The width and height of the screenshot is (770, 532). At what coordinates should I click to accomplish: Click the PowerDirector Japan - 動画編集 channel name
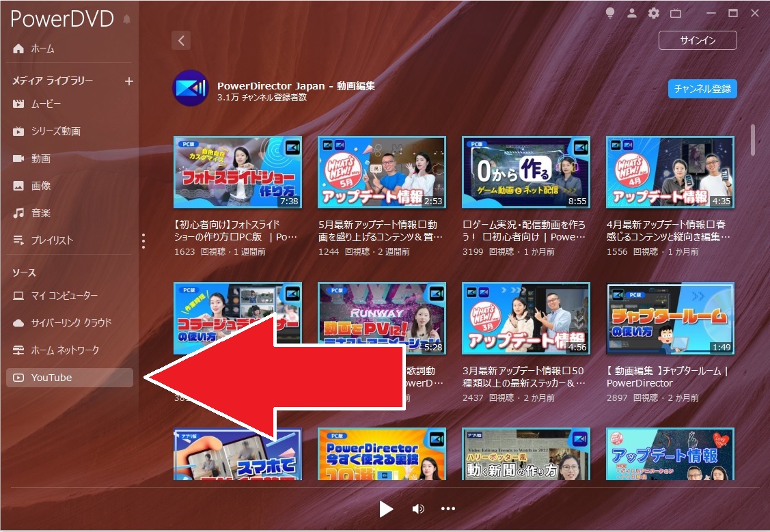[x=296, y=86]
